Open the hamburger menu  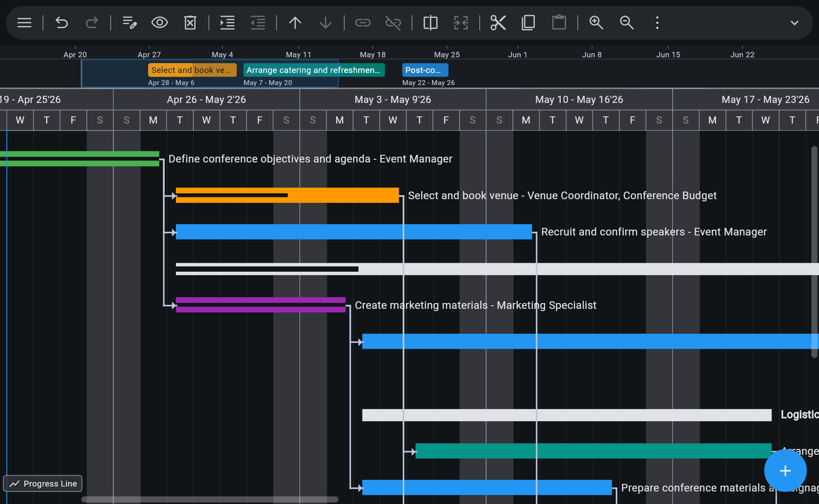tap(24, 22)
